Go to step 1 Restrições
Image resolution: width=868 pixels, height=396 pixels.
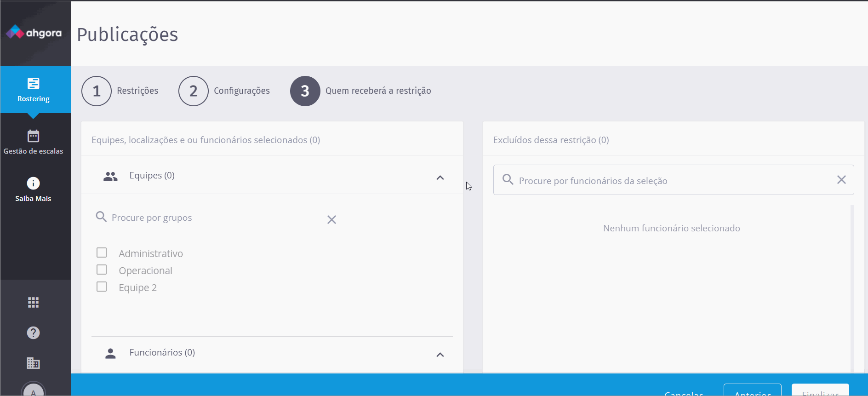point(120,91)
